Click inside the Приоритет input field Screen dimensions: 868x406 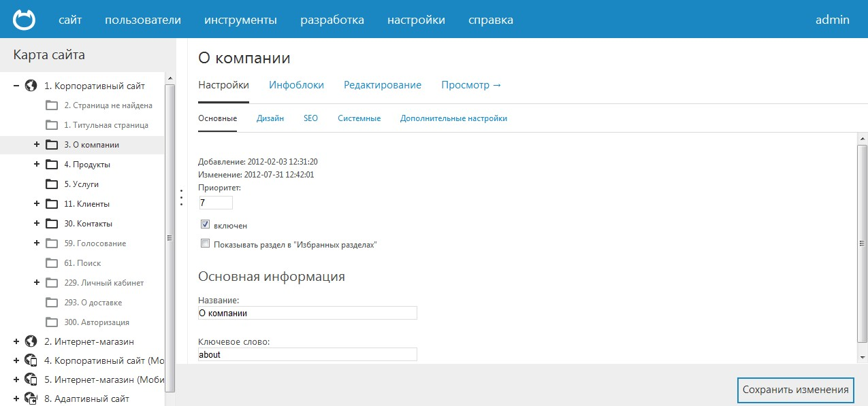click(x=214, y=202)
